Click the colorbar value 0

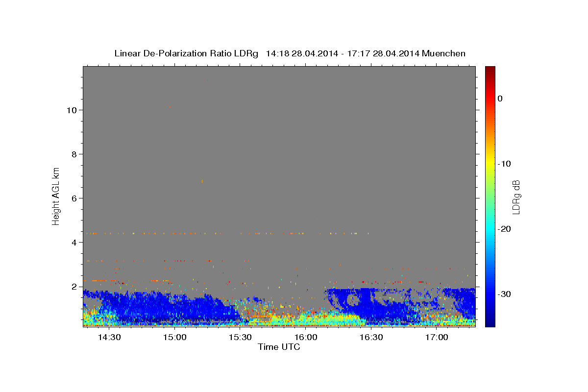(500, 98)
